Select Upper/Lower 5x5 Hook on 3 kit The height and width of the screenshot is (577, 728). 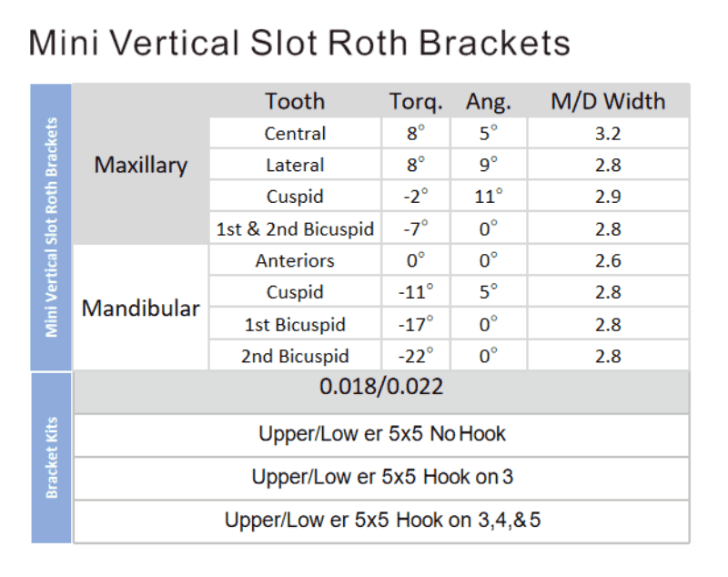(x=381, y=478)
